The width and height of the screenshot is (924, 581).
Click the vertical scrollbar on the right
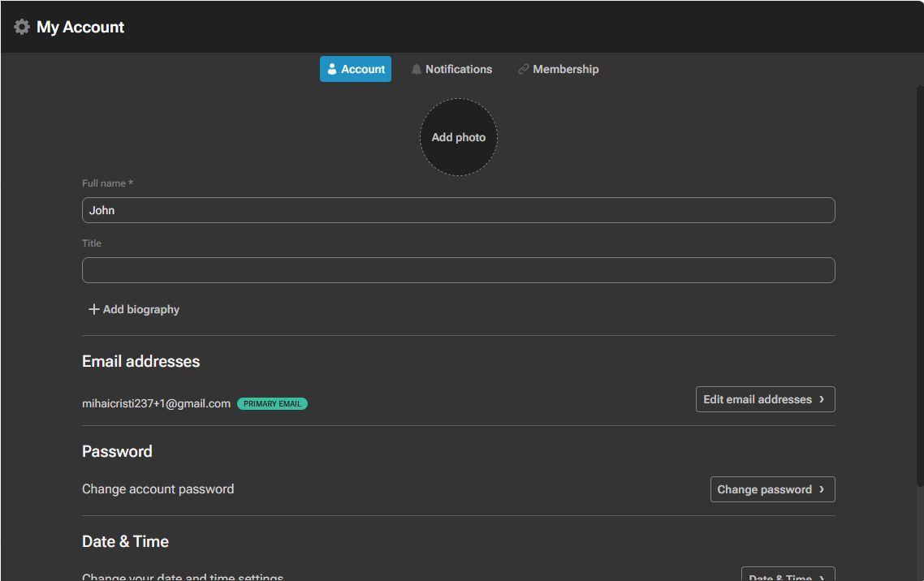pos(919,284)
